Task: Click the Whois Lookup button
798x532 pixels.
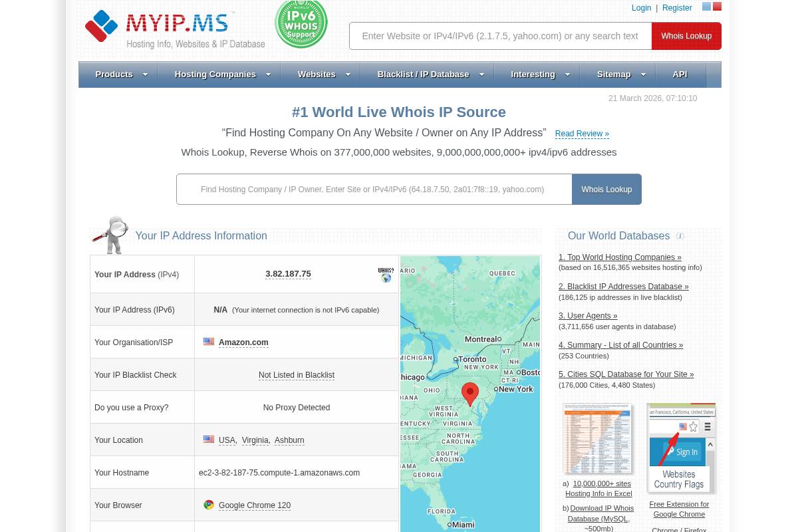Action: [x=686, y=36]
